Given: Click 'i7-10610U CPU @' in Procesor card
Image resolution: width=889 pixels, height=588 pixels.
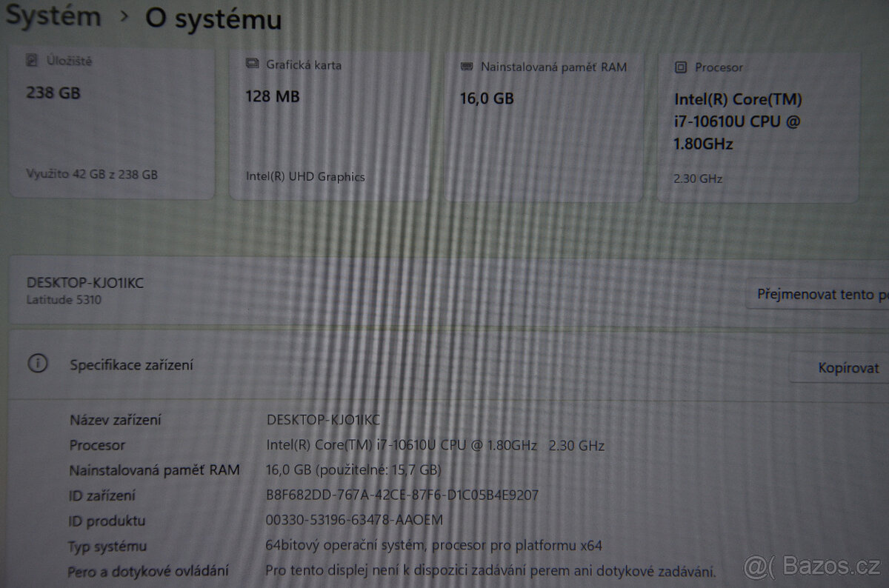Looking at the screenshot, I should (x=737, y=121).
